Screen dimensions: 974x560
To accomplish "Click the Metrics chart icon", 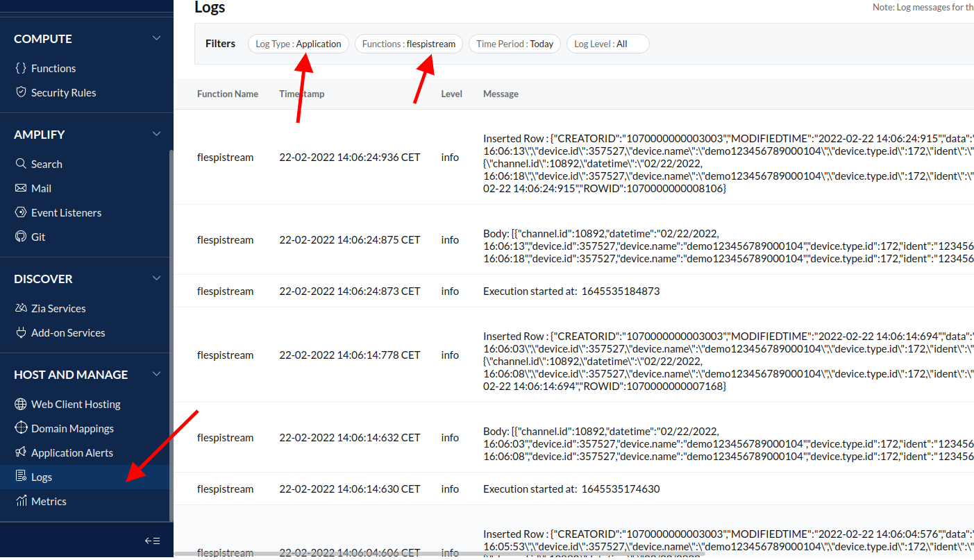I will (x=21, y=501).
